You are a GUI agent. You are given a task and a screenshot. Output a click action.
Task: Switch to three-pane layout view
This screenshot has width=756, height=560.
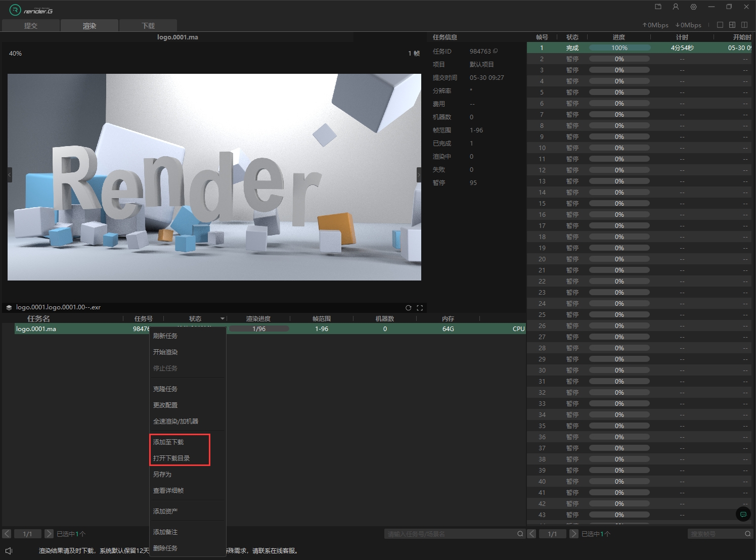coord(732,25)
